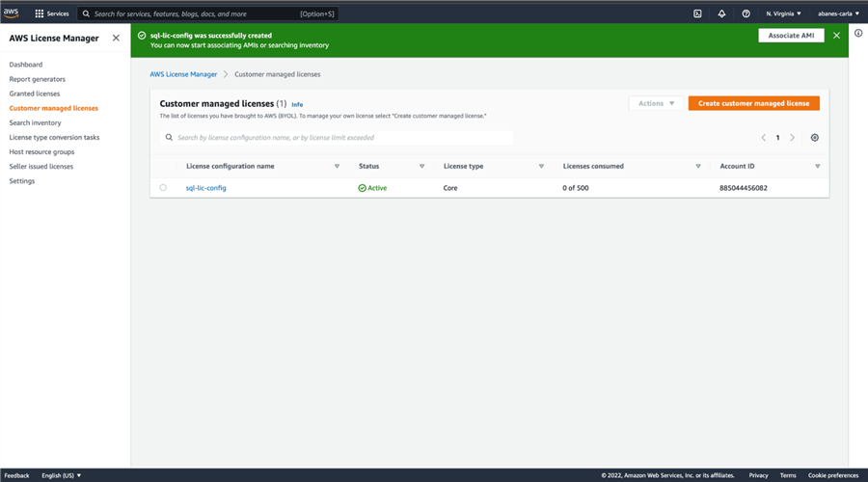Sort by License configuration name column
This screenshot has height=482, width=868.
pos(337,166)
